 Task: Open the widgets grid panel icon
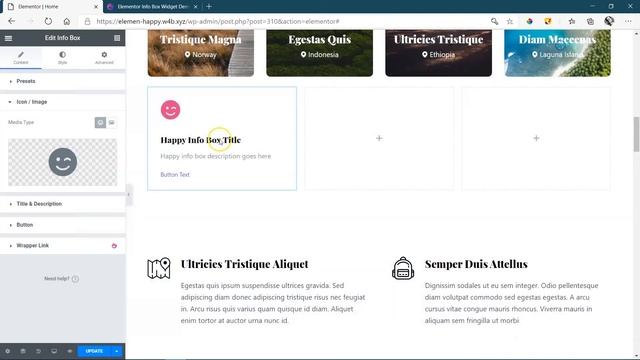(117, 38)
